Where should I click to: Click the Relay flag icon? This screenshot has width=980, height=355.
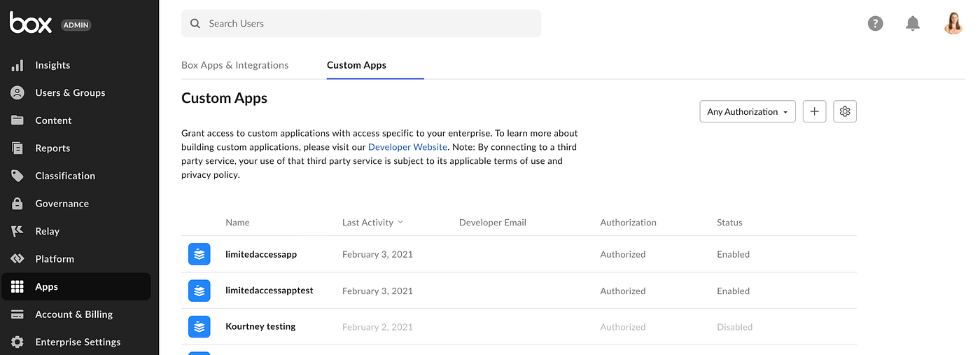[x=17, y=231]
